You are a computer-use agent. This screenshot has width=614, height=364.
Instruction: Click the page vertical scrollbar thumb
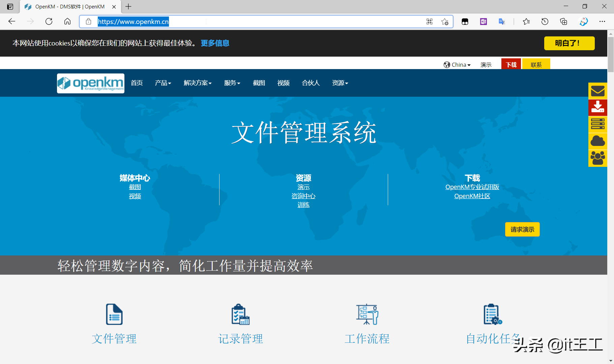[x=611, y=55]
